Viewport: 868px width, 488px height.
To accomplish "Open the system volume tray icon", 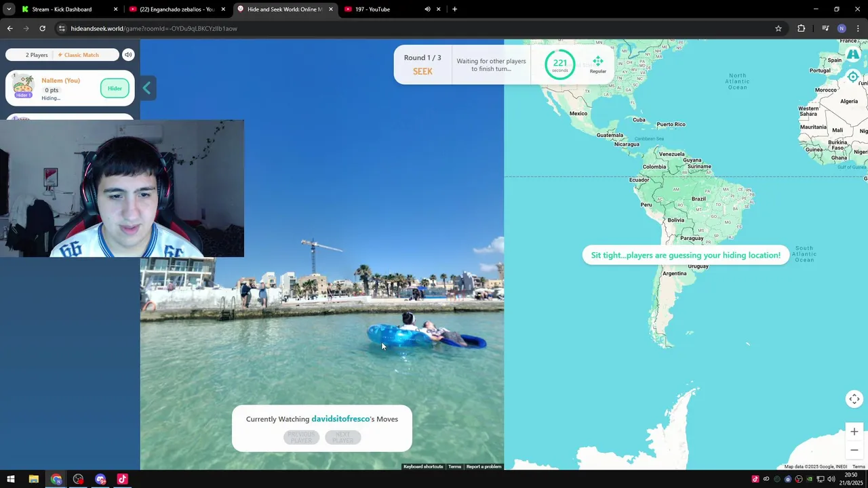I will tap(831, 479).
